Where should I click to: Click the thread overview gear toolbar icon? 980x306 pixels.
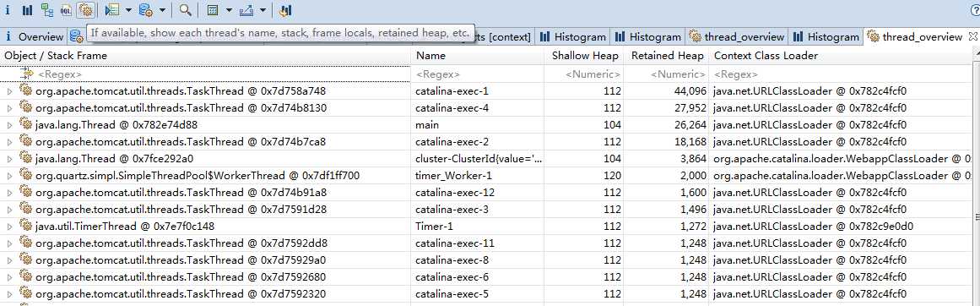click(x=85, y=10)
